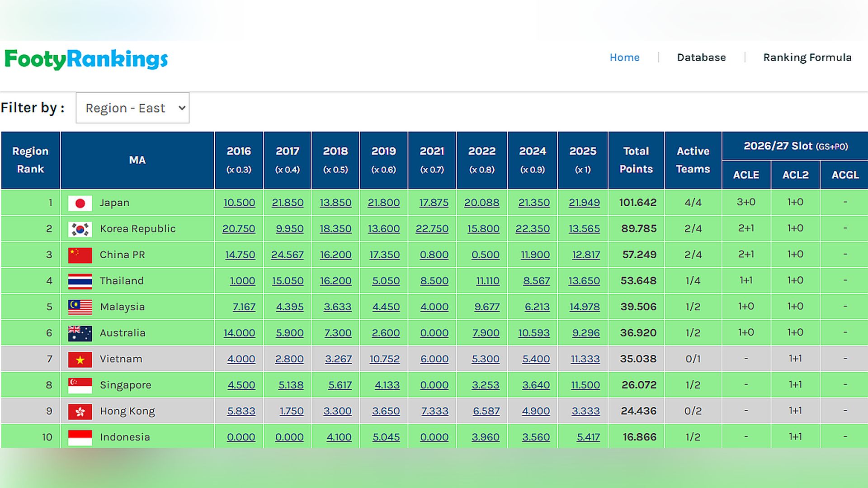The image size is (868, 488).
Task: Click the Total Points column header
Action: click(x=636, y=160)
